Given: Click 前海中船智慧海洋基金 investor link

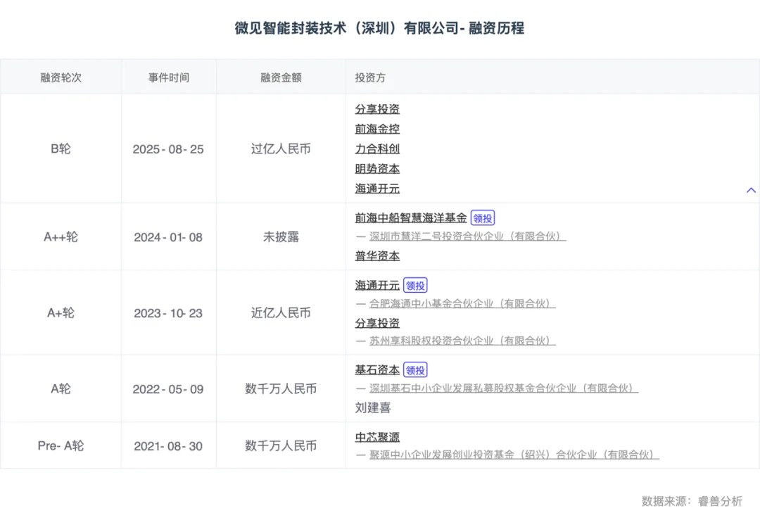Looking at the screenshot, I should (x=410, y=218).
